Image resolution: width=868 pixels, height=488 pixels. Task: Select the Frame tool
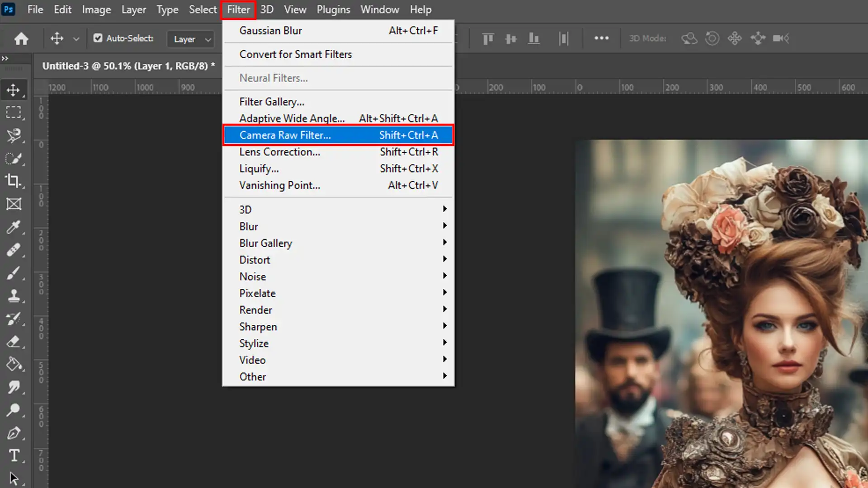[14, 204]
